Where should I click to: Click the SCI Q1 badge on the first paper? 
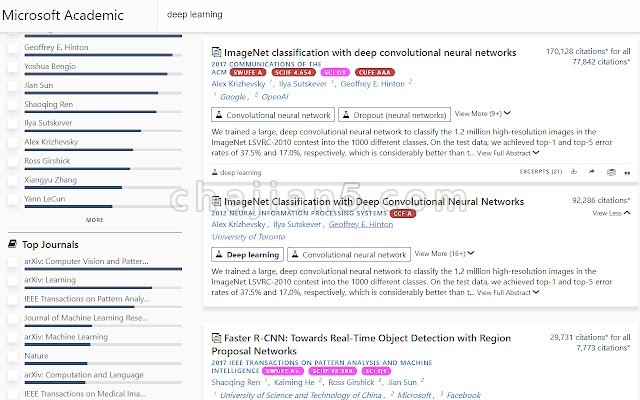coord(335,72)
